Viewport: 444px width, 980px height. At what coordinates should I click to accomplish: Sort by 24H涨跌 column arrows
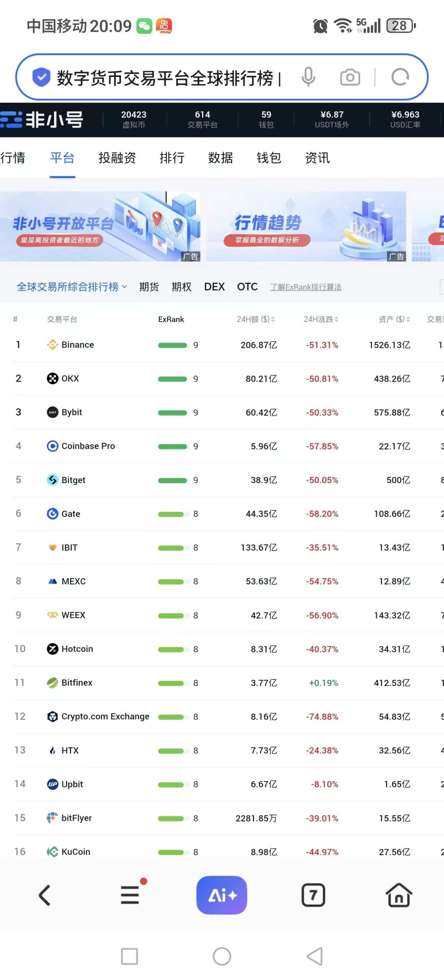point(337,319)
